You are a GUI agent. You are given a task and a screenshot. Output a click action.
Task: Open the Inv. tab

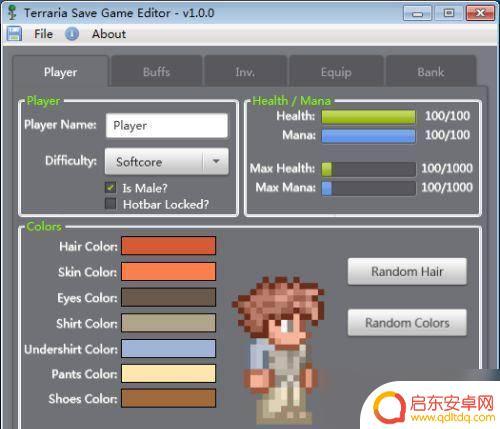[245, 72]
